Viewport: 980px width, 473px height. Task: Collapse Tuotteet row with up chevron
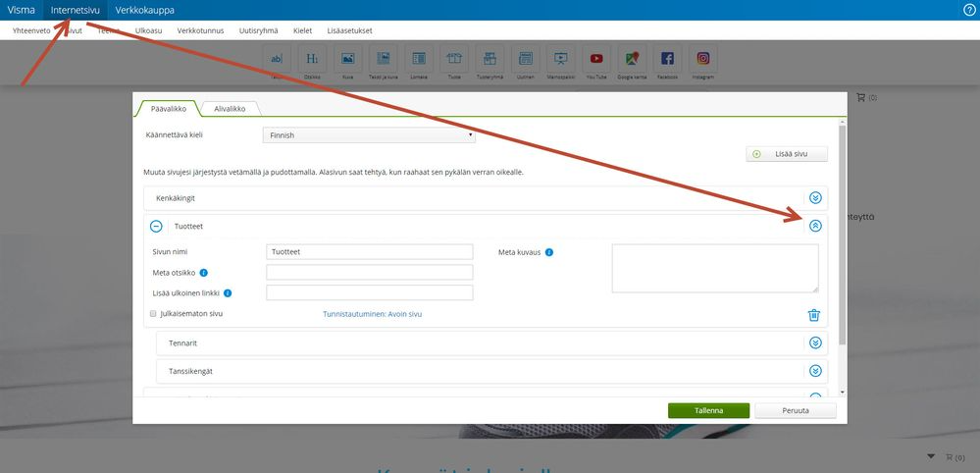(815, 226)
